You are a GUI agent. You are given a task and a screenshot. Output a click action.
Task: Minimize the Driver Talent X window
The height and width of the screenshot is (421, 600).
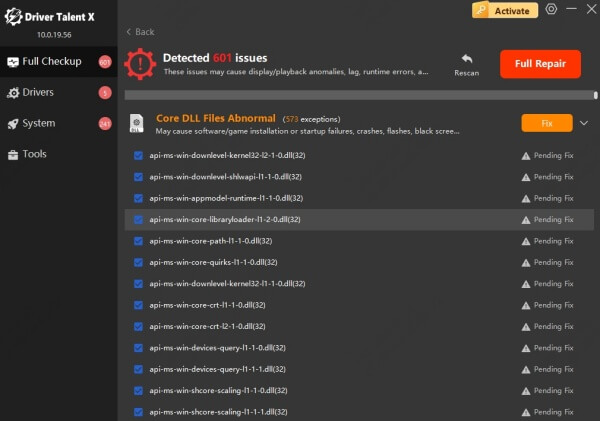pos(571,9)
